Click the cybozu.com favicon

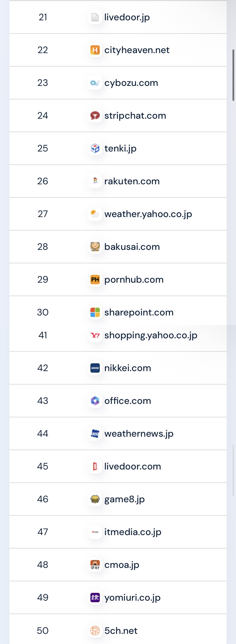pyautogui.click(x=95, y=83)
